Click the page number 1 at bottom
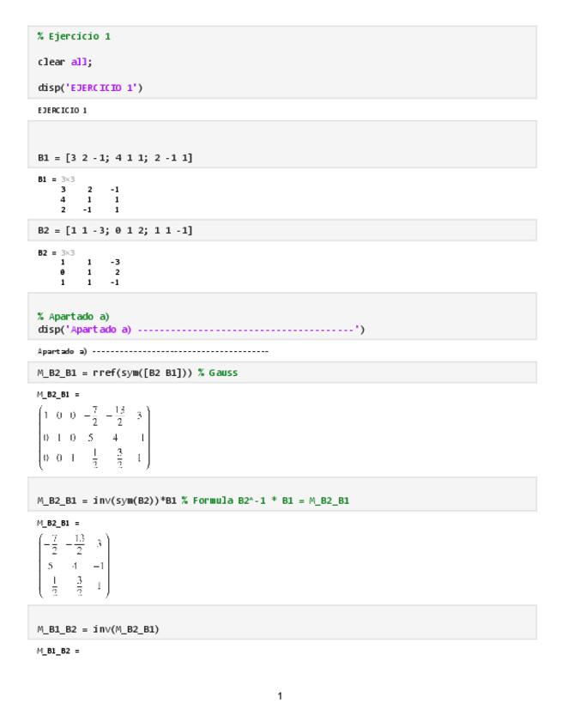This screenshot has width=562, height=728. point(280,695)
